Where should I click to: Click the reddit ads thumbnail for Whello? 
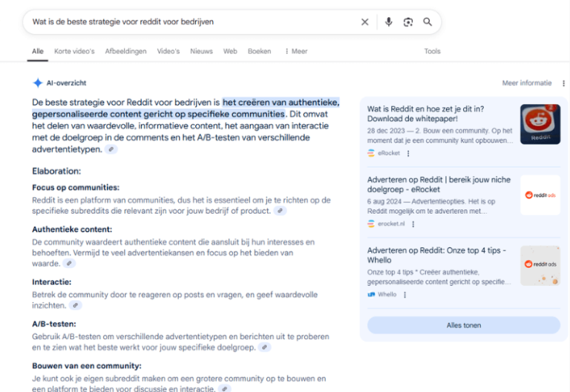540,266
